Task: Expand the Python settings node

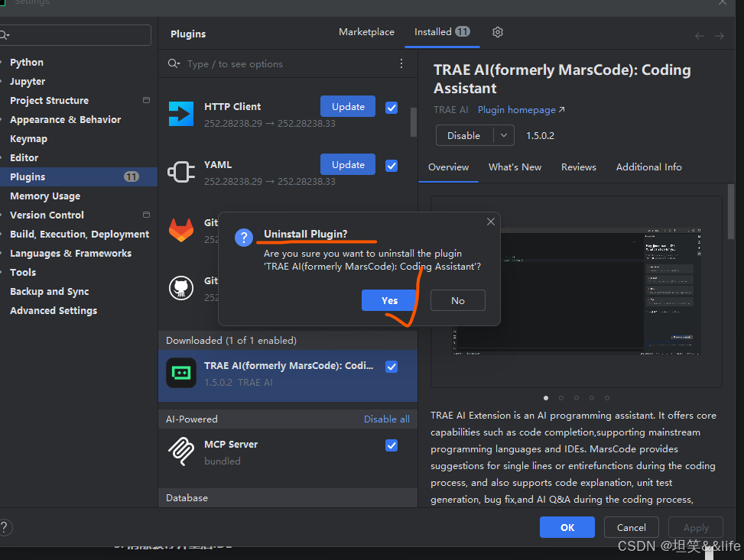Action: click(x=2, y=62)
